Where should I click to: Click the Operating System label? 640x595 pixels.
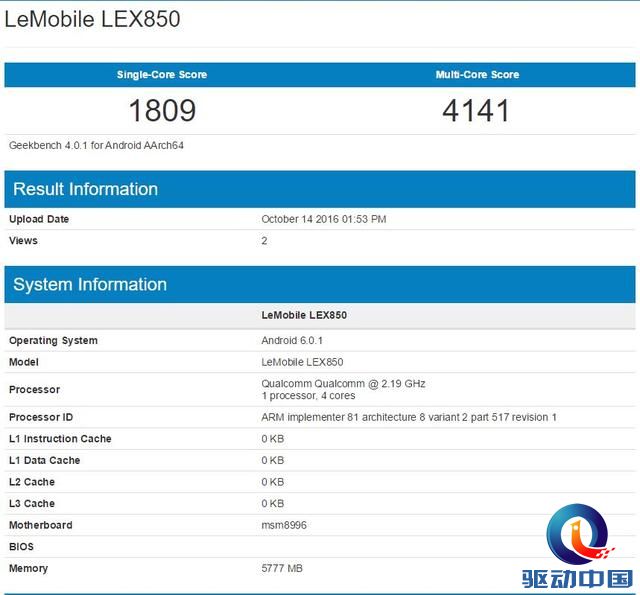[53, 341]
